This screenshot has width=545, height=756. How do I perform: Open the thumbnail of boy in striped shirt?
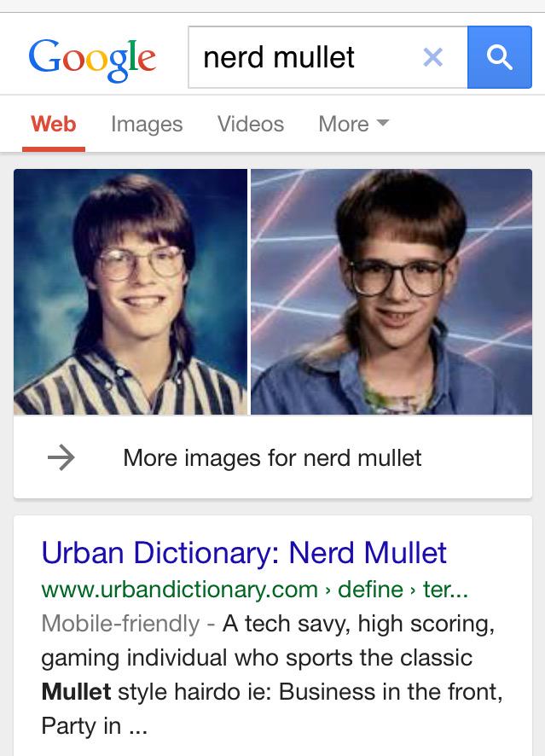(x=130, y=292)
